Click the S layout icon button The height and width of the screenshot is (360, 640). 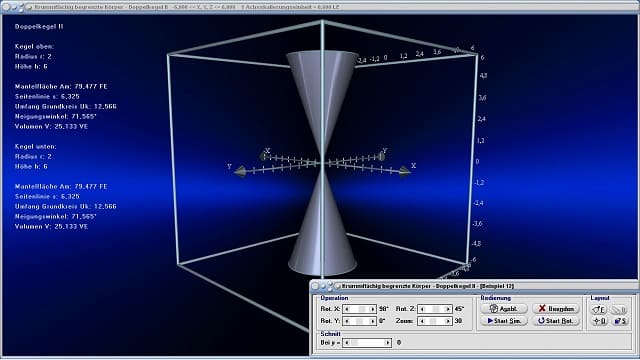(x=620, y=321)
